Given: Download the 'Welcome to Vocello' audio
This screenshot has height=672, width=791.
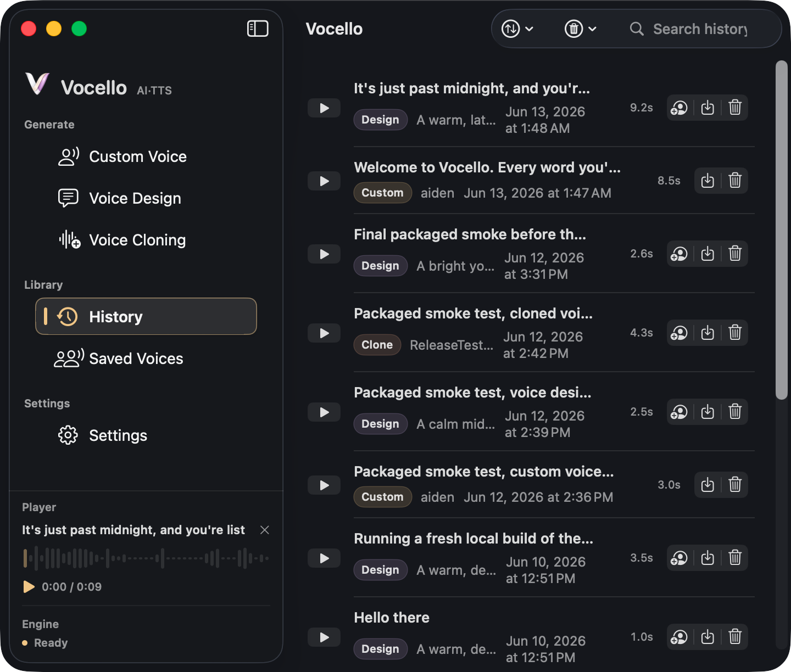Looking at the screenshot, I should (708, 181).
